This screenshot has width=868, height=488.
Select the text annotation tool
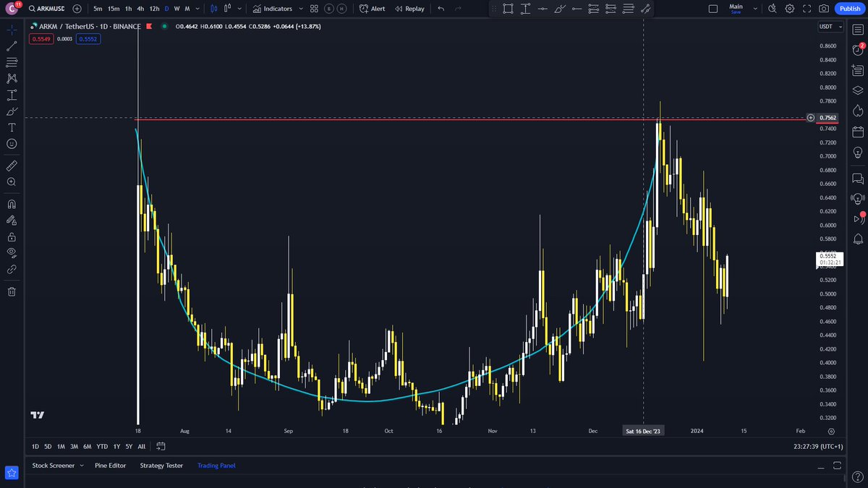point(12,127)
